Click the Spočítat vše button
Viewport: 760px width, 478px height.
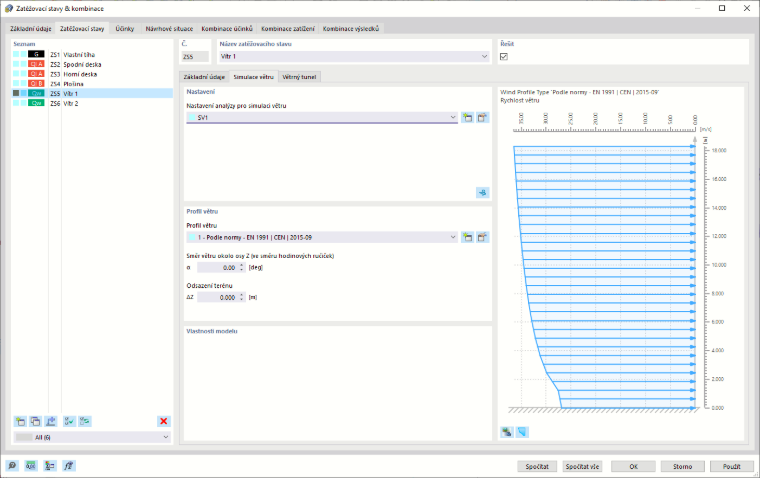tap(582, 466)
